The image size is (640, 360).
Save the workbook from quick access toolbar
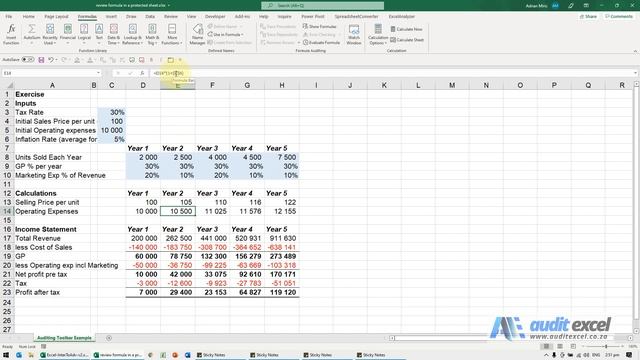pos(41,60)
